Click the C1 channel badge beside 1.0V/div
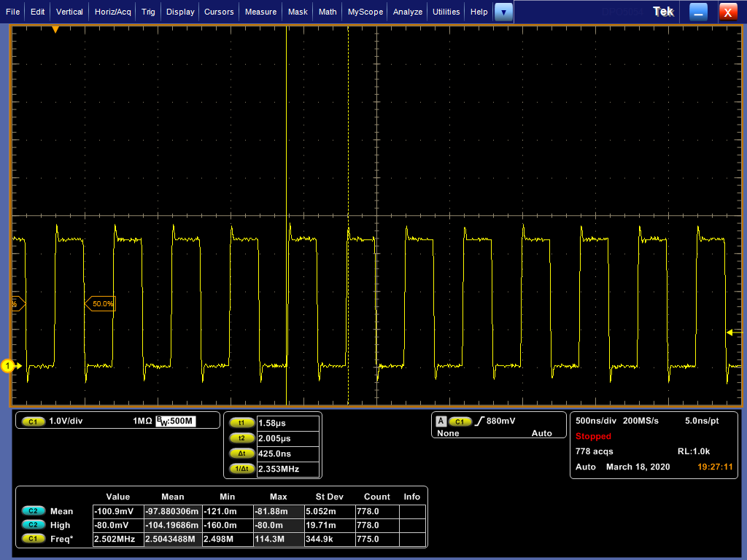Screen dimensions: 747x560 point(33,421)
